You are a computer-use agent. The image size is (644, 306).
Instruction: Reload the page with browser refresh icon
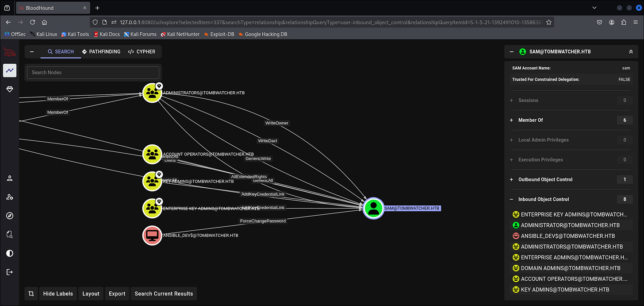coord(32,22)
